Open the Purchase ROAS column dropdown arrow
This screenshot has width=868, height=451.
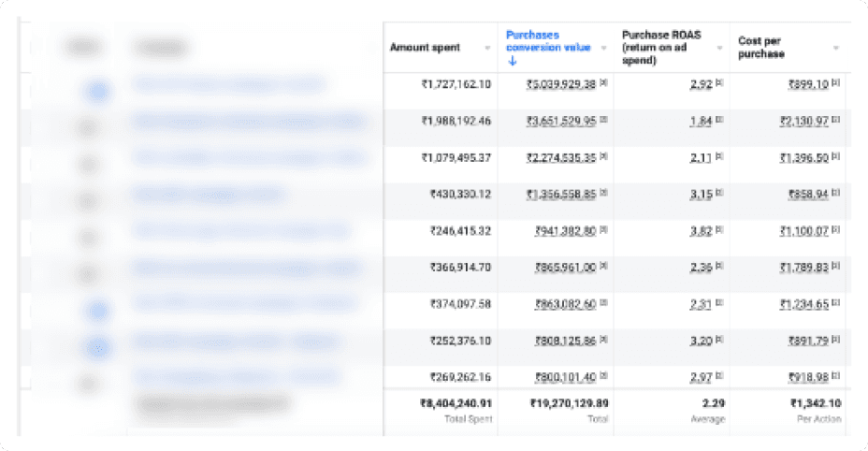(719, 49)
